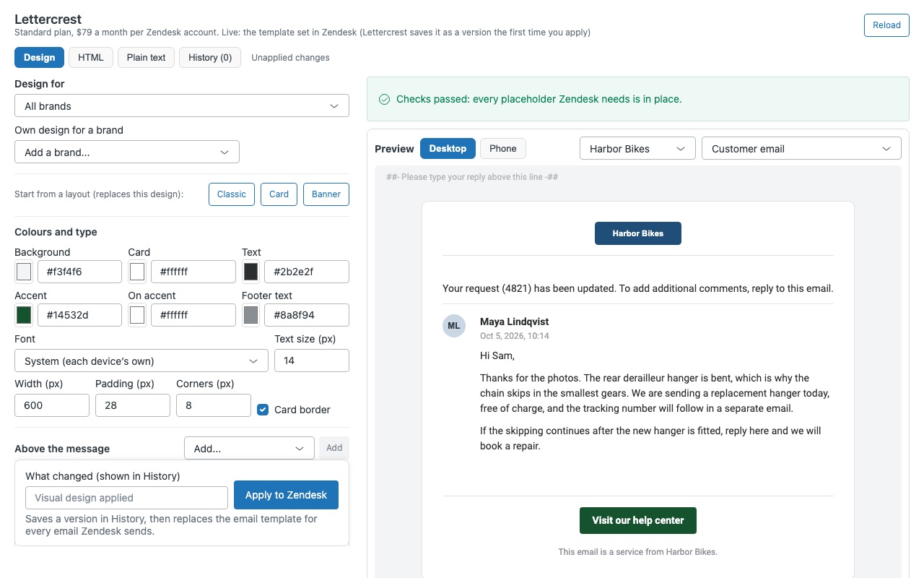The height and width of the screenshot is (578, 924).
Task: Open the Text colour swatch
Action: (250, 272)
